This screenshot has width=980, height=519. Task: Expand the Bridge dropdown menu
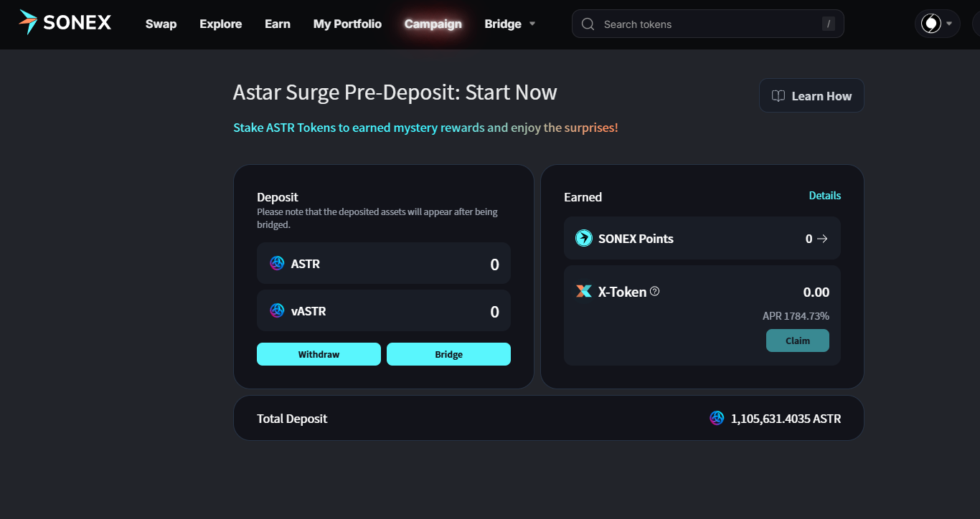(x=532, y=24)
